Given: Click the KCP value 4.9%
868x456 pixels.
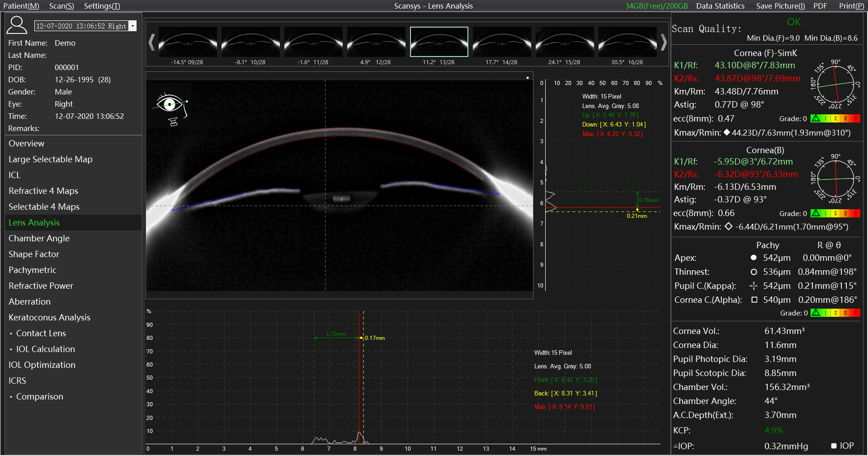Looking at the screenshot, I should click(x=774, y=430).
